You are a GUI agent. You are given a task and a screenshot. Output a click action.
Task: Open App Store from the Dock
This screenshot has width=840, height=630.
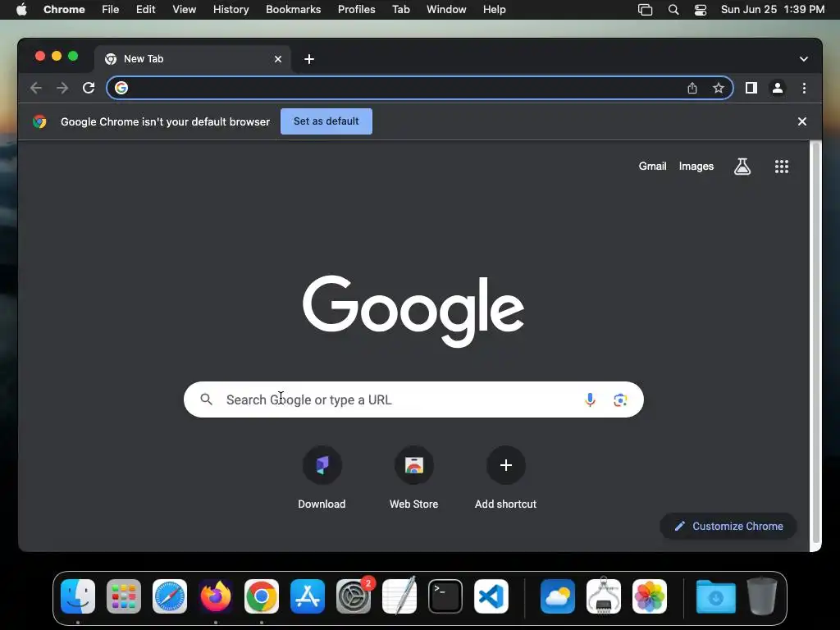tap(308, 596)
